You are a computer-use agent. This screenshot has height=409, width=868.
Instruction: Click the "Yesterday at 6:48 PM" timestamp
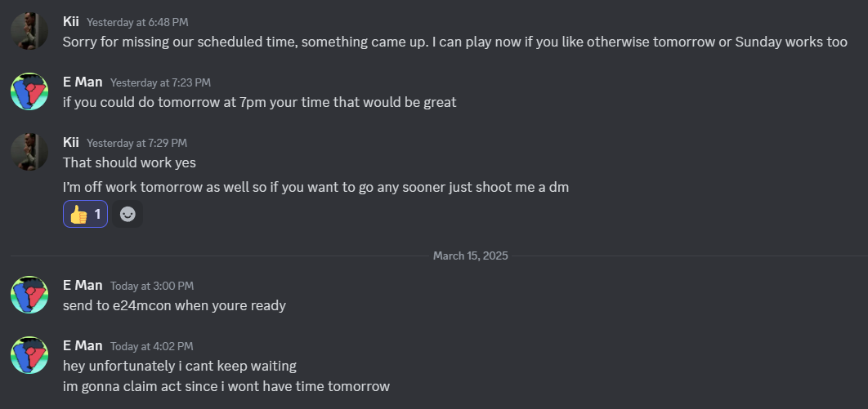(x=136, y=22)
